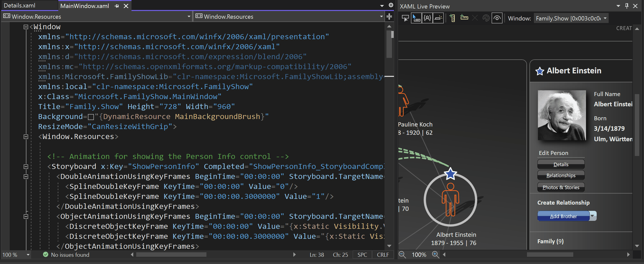Enable the show element info icon
Image resolution: width=644 pixels, height=264 pixels.
pos(427,18)
